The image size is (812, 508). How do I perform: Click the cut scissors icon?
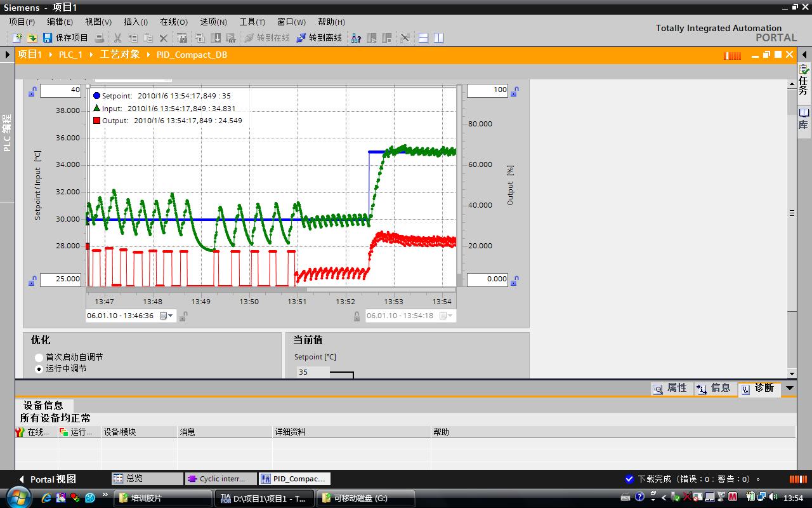(x=118, y=38)
